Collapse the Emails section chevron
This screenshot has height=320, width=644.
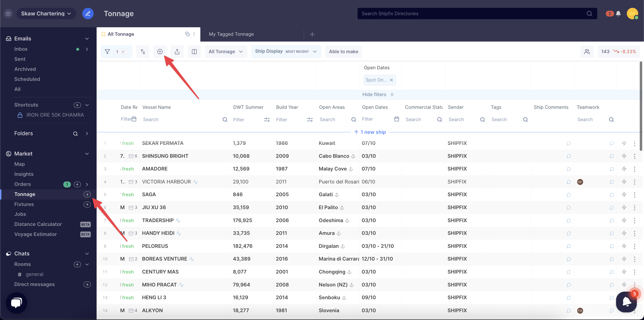[87, 38]
